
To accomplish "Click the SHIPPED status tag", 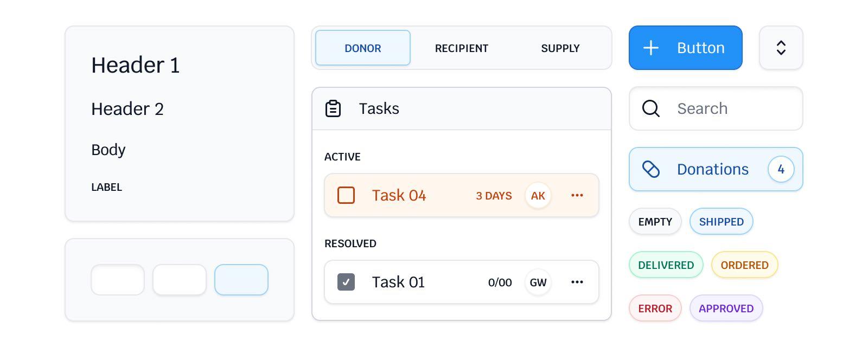I will tap(721, 221).
